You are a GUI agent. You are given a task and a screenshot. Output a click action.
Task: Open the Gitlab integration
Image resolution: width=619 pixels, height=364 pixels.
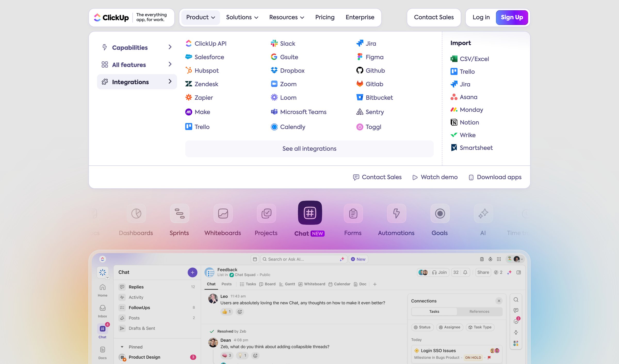tap(370, 84)
